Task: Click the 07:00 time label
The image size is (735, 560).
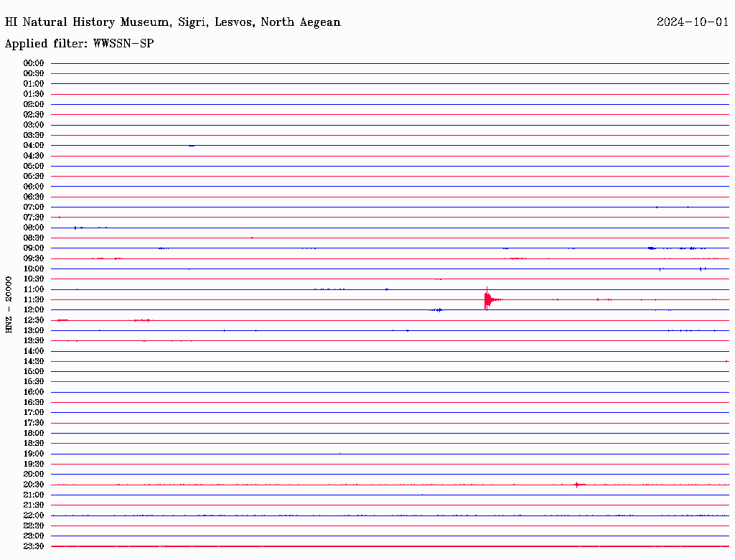Action: tap(34, 207)
